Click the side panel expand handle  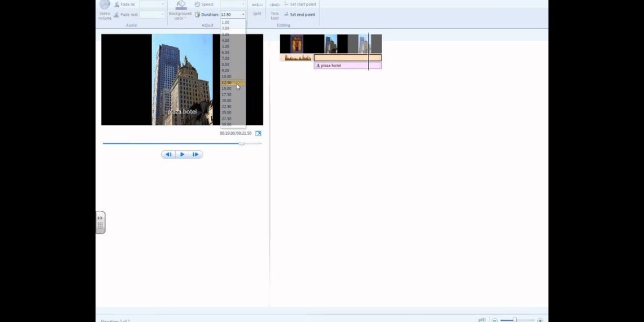click(100, 223)
